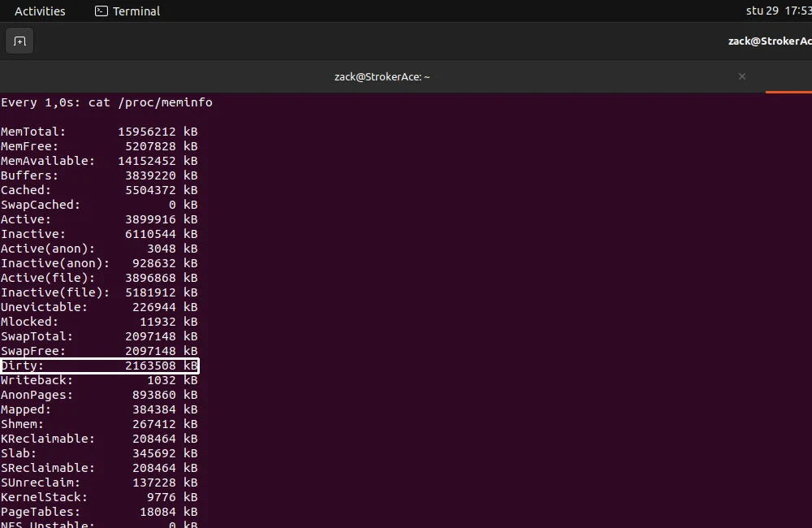This screenshot has width=812, height=528.
Task: Click the MemFree value 5207828 kB
Action: click(154, 146)
